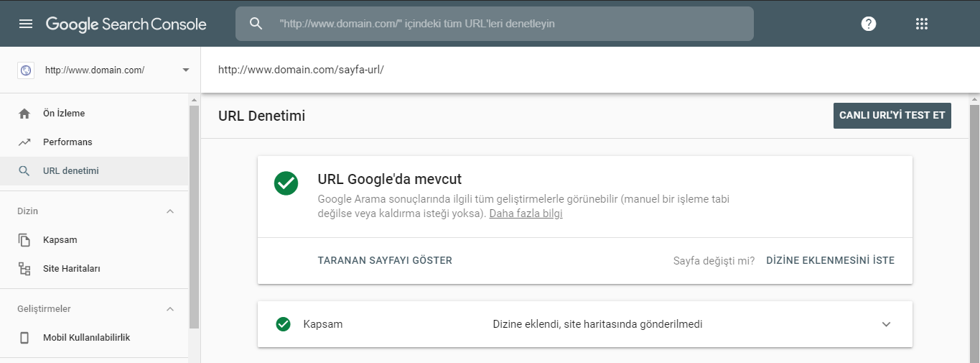This screenshot has height=363, width=980.
Task: Click the Ön İzleme home icon
Action: pos(24,114)
